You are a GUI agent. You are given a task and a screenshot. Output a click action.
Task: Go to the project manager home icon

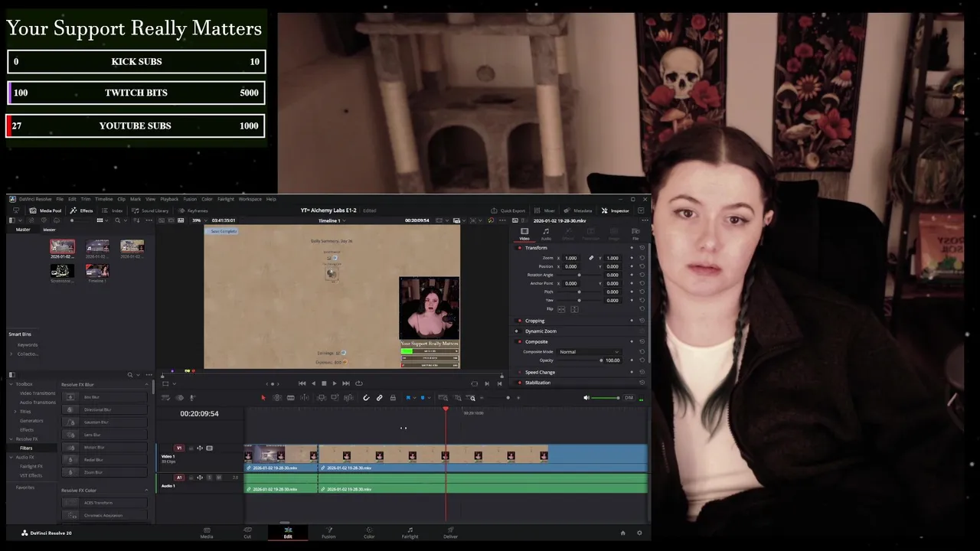coord(622,533)
